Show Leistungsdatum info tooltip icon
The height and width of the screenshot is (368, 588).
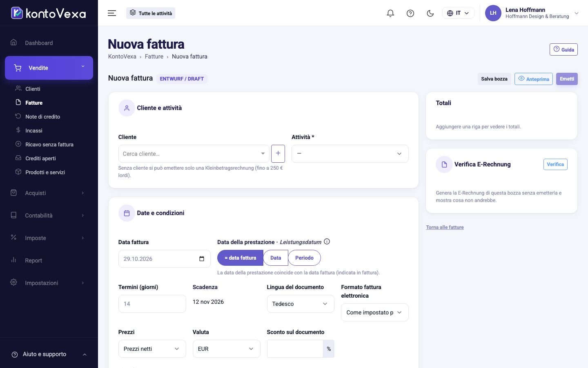(327, 242)
